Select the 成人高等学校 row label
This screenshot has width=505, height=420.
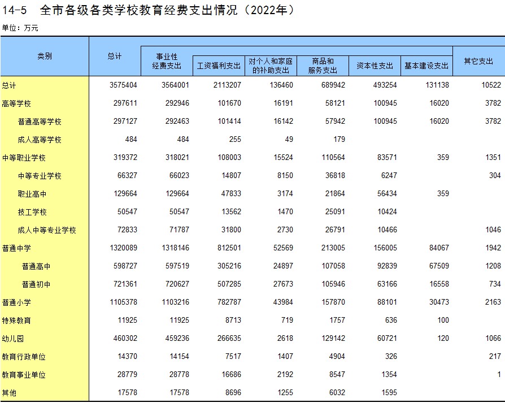tap(40, 140)
